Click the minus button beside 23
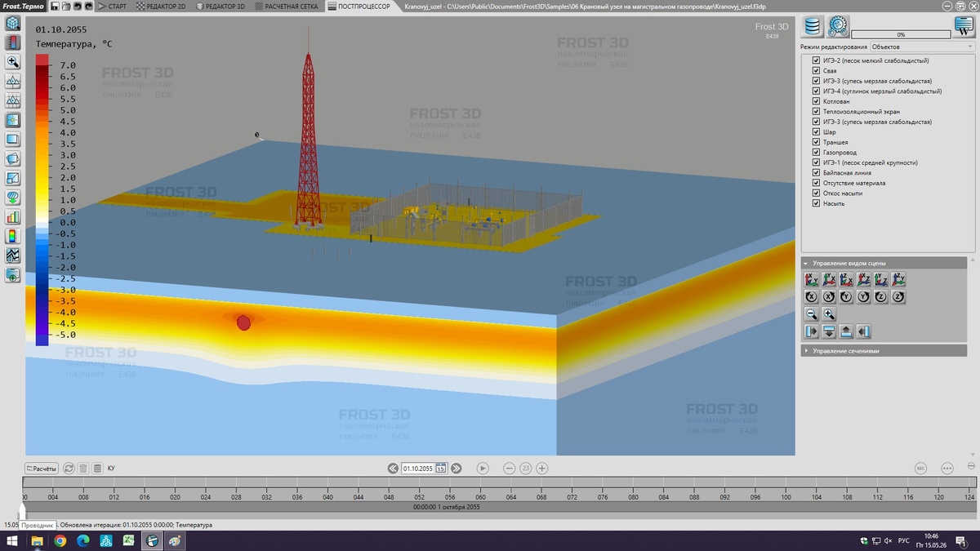Viewport: 980px width, 551px height. point(509,469)
